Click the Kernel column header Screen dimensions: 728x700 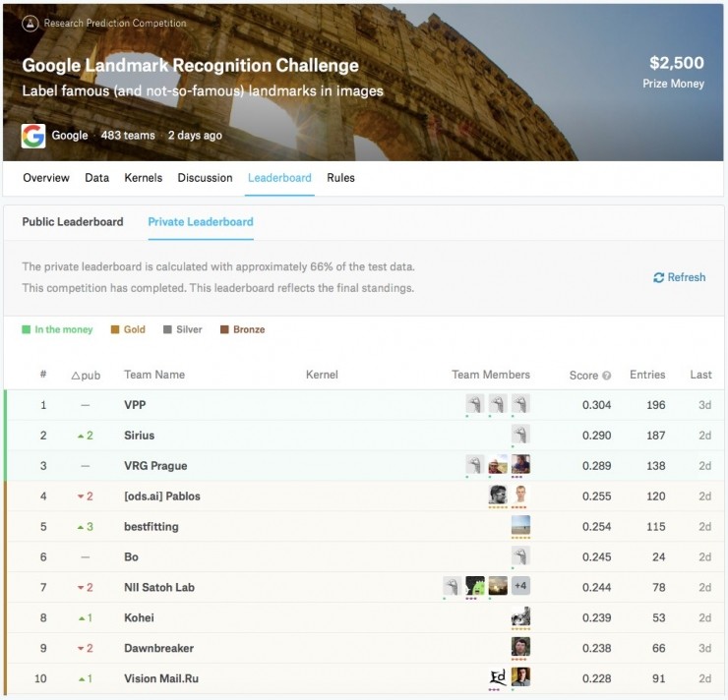[322, 375]
